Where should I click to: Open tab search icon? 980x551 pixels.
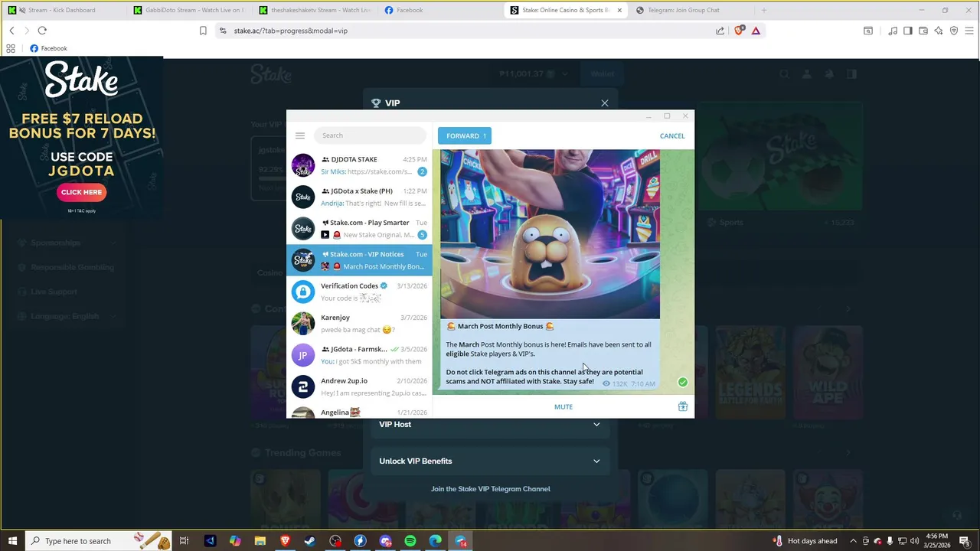coord(868,31)
